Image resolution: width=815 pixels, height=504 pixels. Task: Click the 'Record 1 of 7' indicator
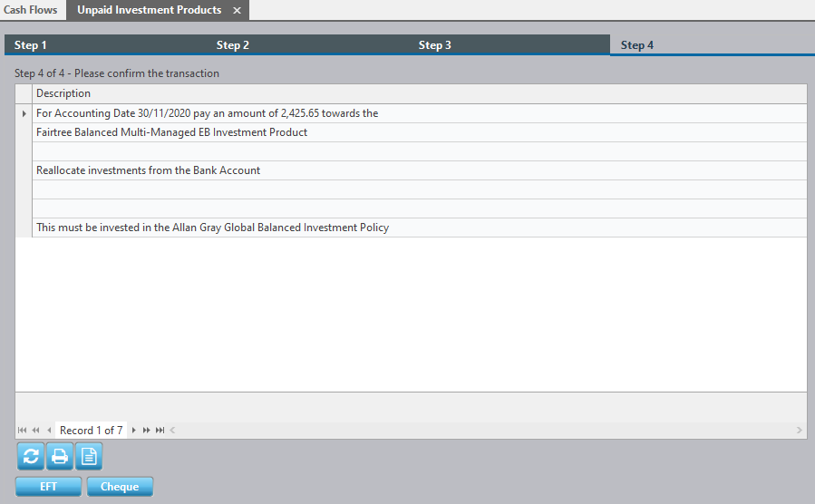pyautogui.click(x=91, y=431)
